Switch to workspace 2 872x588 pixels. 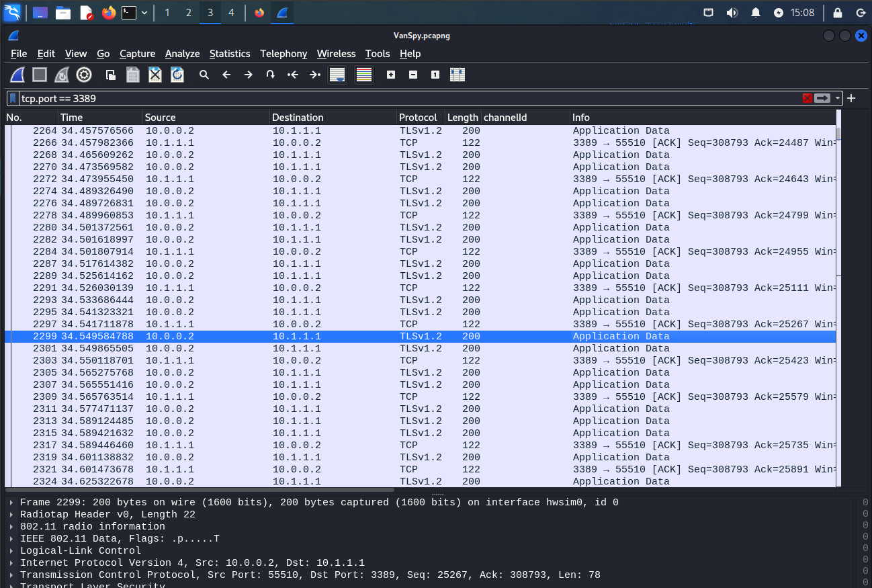point(189,12)
